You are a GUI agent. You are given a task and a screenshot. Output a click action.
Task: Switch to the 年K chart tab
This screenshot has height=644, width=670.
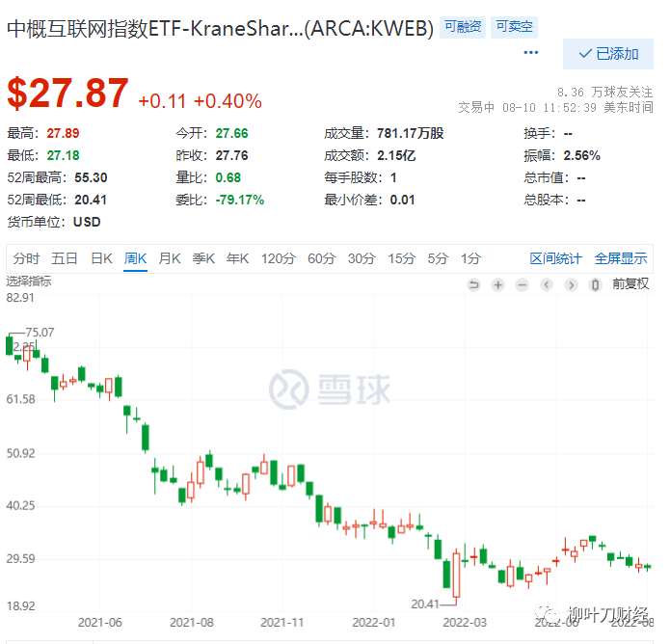pos(237,258)
